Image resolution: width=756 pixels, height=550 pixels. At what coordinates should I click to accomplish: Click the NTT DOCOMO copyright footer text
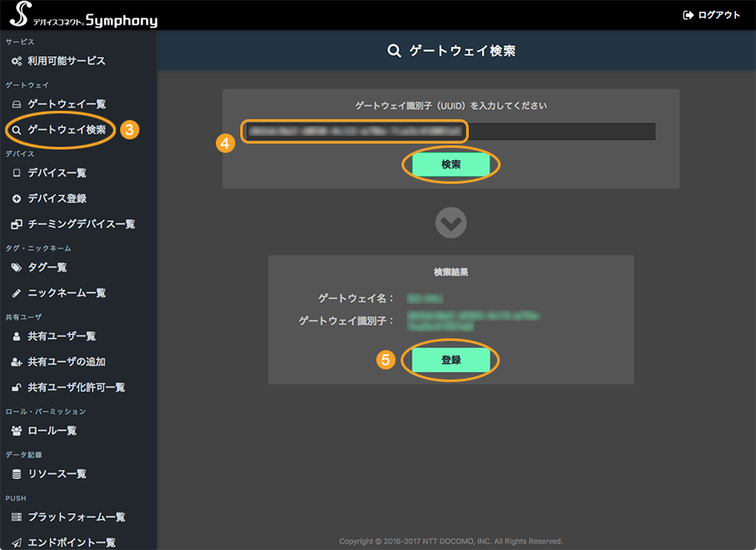[451, 542]
